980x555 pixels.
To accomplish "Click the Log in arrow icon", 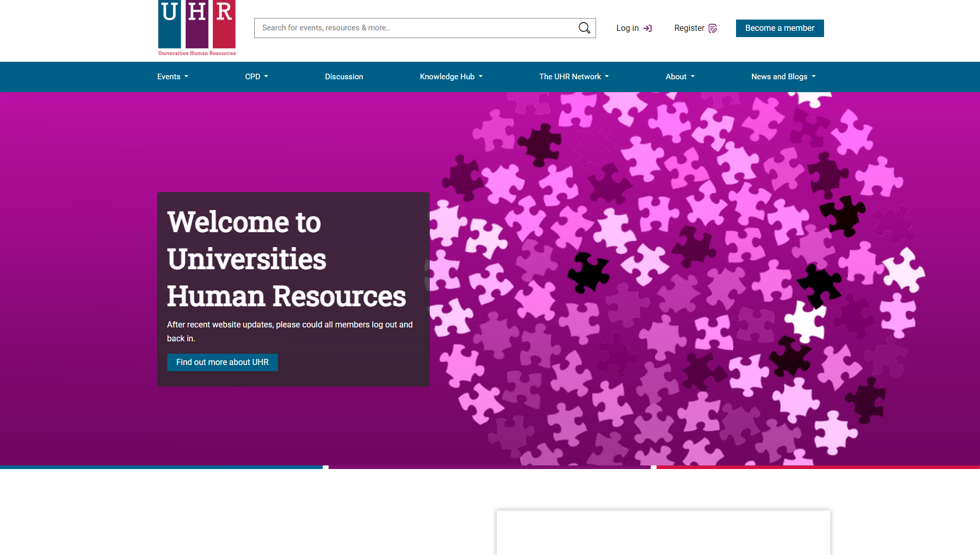I will (x=647, y=28).
